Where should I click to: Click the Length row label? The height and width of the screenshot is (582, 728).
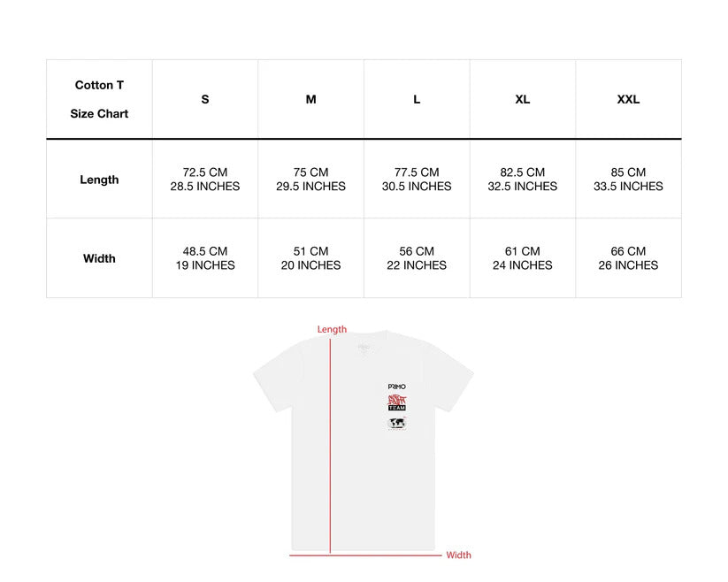[x=99, y=180]
